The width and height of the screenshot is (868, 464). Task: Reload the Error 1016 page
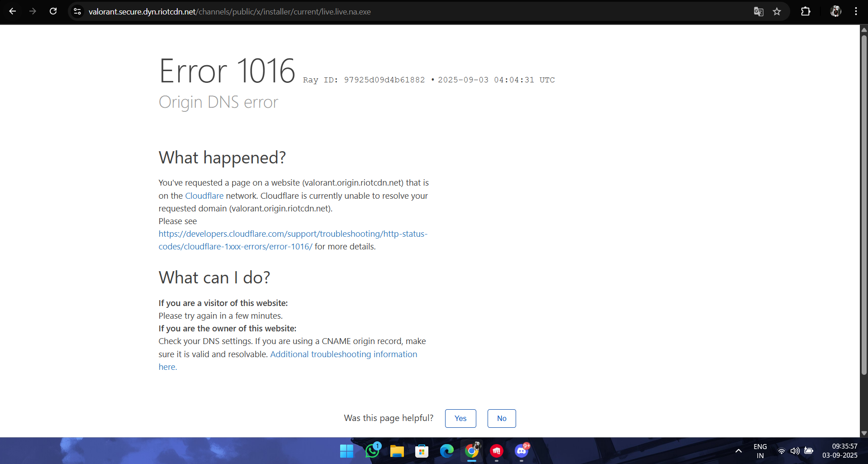coord(53,11)
